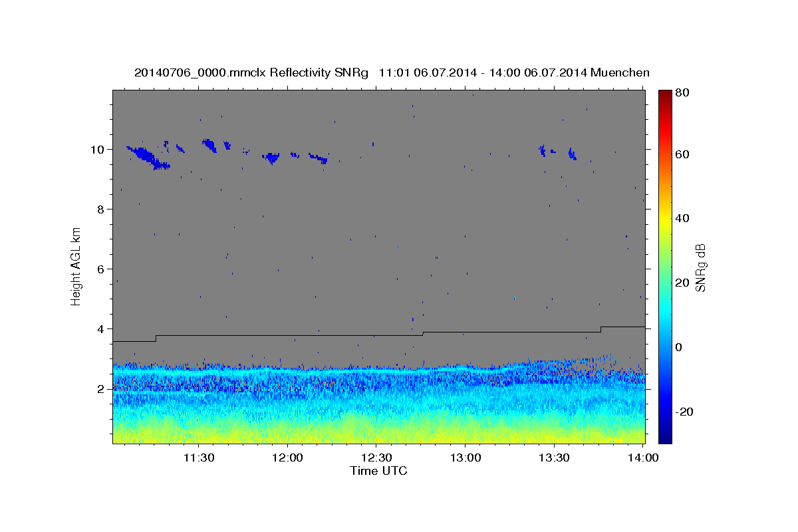Click the colorbar value 60
Screen dimensions: 798x532
tap(682, 154)
